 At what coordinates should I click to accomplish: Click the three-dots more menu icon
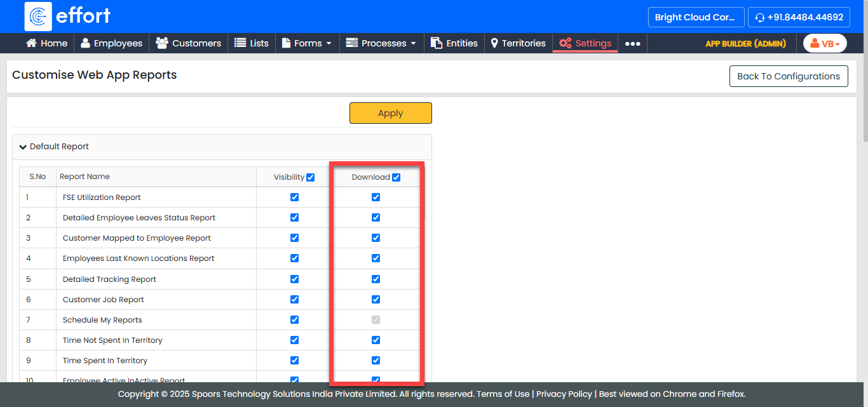click(x=632, y=44)
